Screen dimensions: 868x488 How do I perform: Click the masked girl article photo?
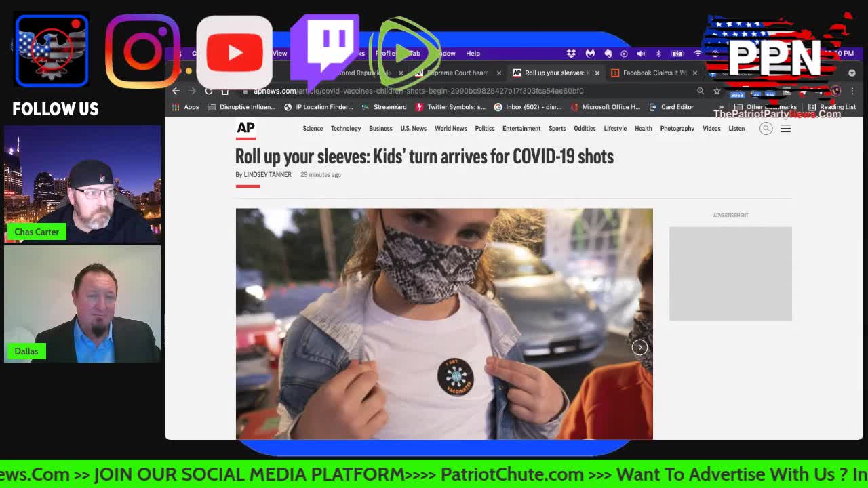(444, 324)
